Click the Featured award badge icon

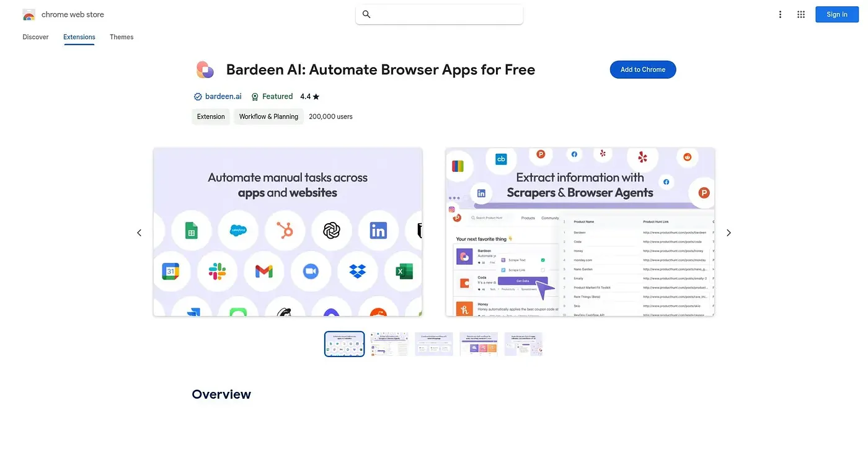(x=255, y=97)
